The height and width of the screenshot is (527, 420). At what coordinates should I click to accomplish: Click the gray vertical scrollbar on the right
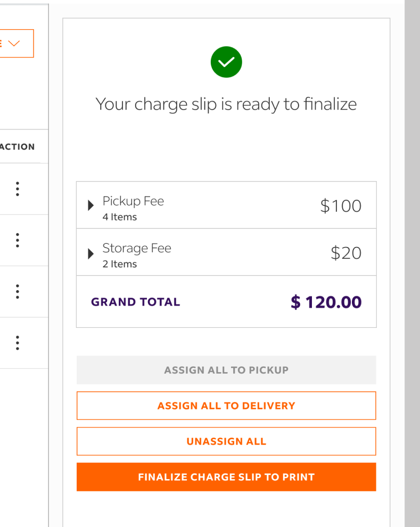(x=412, y=263)
